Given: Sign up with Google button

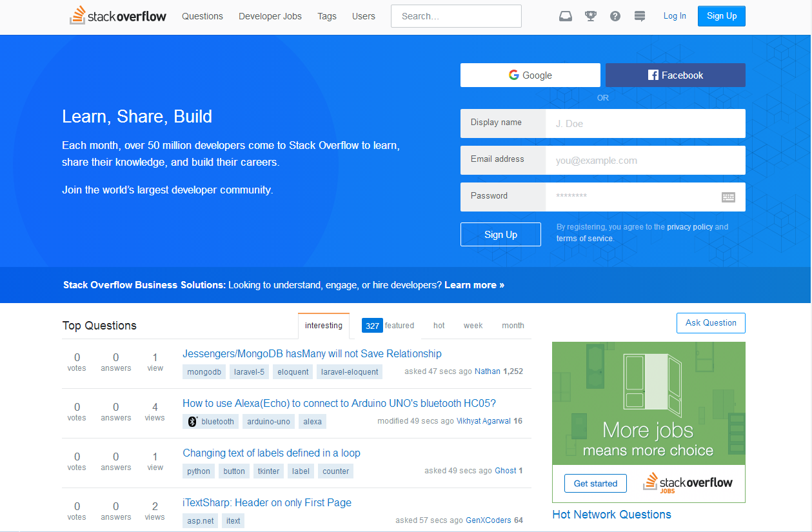Looking at the screenshot, I should click(x=530, y=75).
